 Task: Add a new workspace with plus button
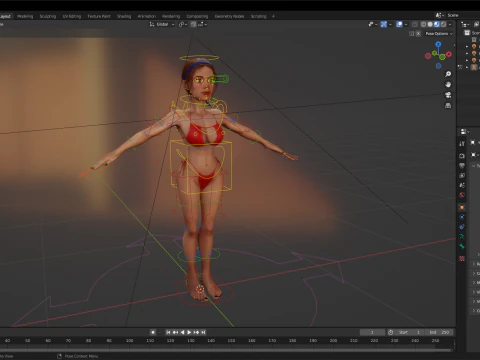click(273, 16)
